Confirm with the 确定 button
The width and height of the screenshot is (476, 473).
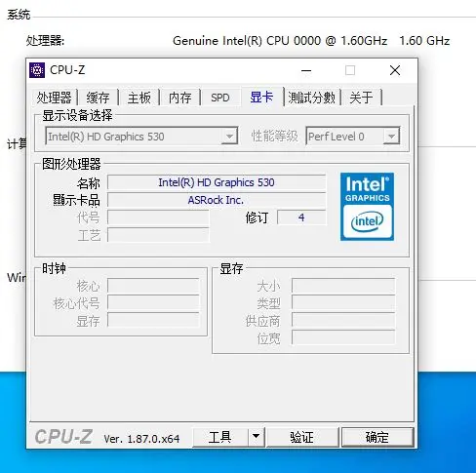point(377,437)
